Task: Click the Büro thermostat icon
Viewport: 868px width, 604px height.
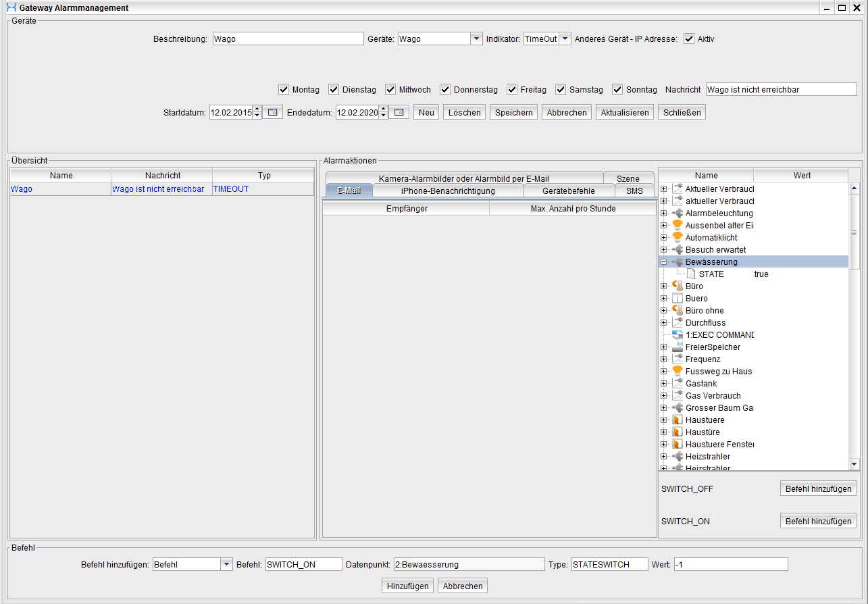Action: pyautogui.click(x=678, y=286)
